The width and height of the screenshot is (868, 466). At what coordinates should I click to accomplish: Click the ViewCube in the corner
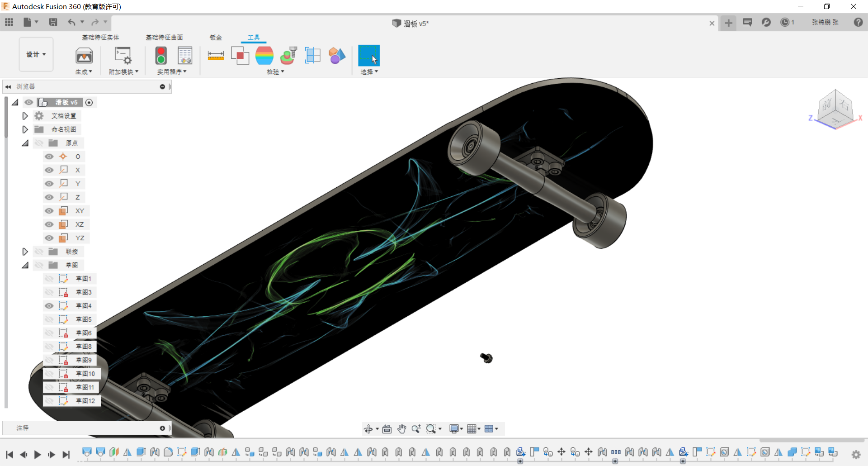tap(835, 109)
